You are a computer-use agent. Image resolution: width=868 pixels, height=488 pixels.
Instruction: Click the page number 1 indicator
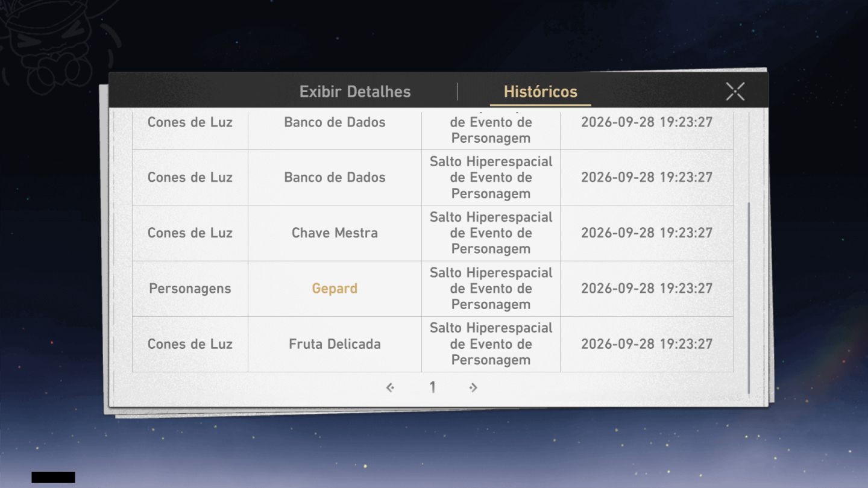click(432, 387)
